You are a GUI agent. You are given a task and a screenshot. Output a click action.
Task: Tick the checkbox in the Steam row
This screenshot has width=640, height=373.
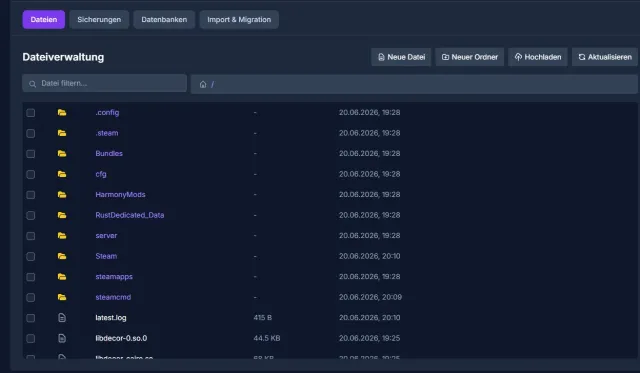[x=31, y=257]
